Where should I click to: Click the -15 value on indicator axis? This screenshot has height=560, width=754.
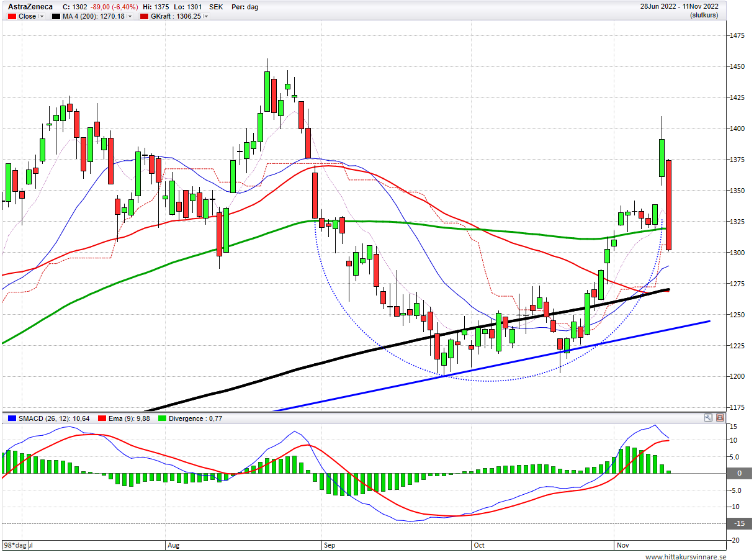coord(740,523)
